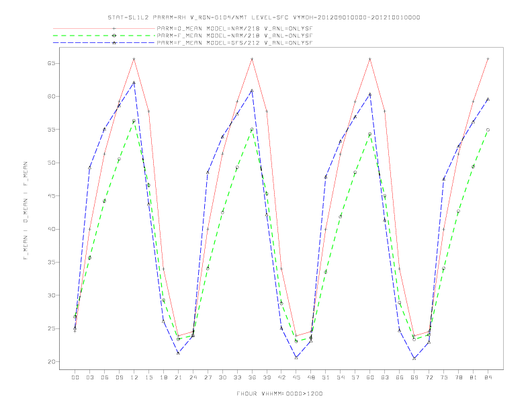Screen dimensions: 532x411
Task: Click y-axis tick value 20
Action: click(x=51, y=362)
